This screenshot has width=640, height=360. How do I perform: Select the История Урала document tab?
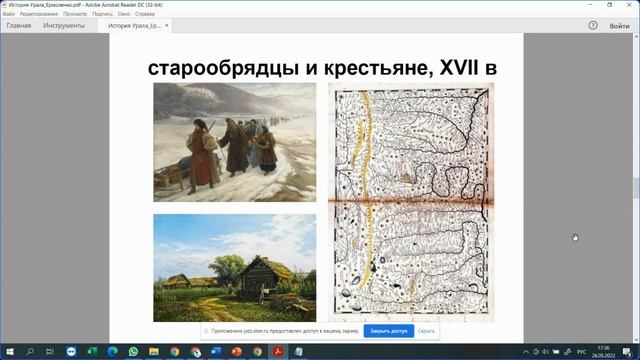[x=134, y=26]
